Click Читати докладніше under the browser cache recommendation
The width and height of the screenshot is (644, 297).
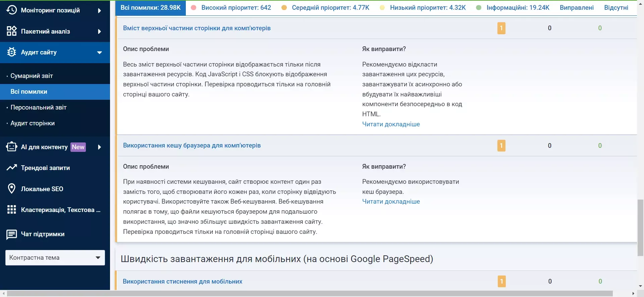[391, 202]
